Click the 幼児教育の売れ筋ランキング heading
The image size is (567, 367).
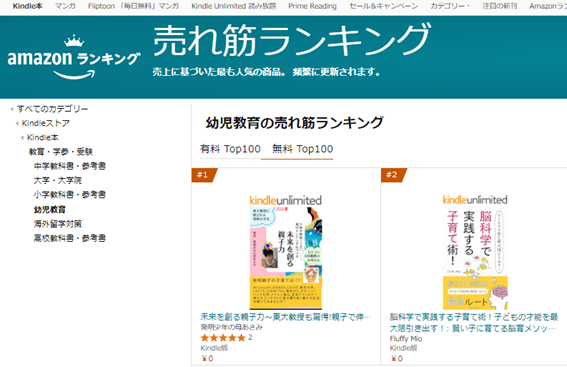pyautogui.click(x=295, y=123)
